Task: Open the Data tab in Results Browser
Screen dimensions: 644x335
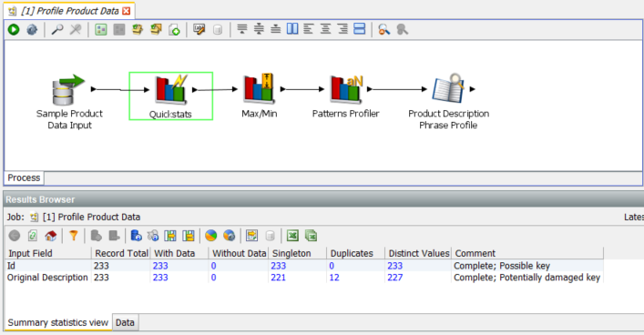Action: [x=125, y=322]
